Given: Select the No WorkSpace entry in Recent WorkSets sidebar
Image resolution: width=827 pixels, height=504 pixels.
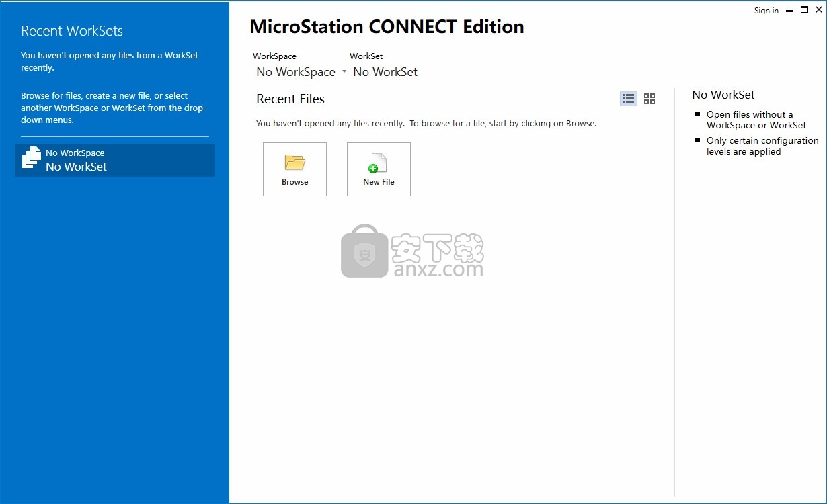Looking at the screenshot, I should pyautogui.click(x=115, y=160).
